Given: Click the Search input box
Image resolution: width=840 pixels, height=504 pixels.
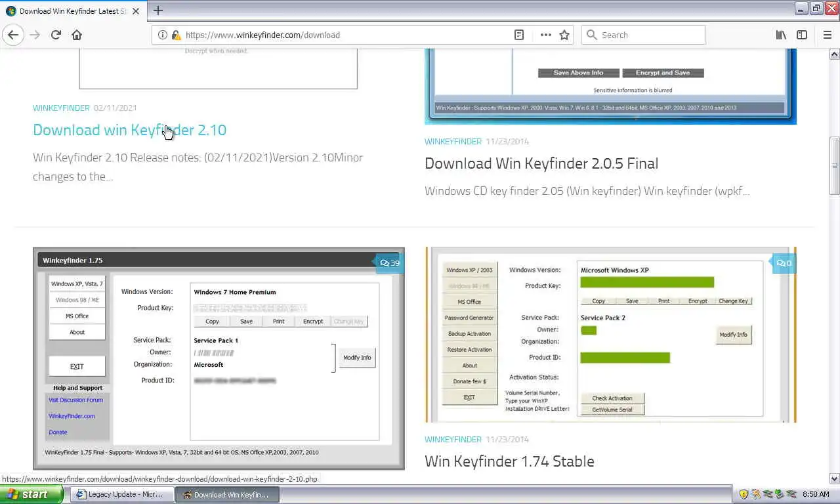Looking at the screenshot, I should pyautogui.click(x=643, y=35).
